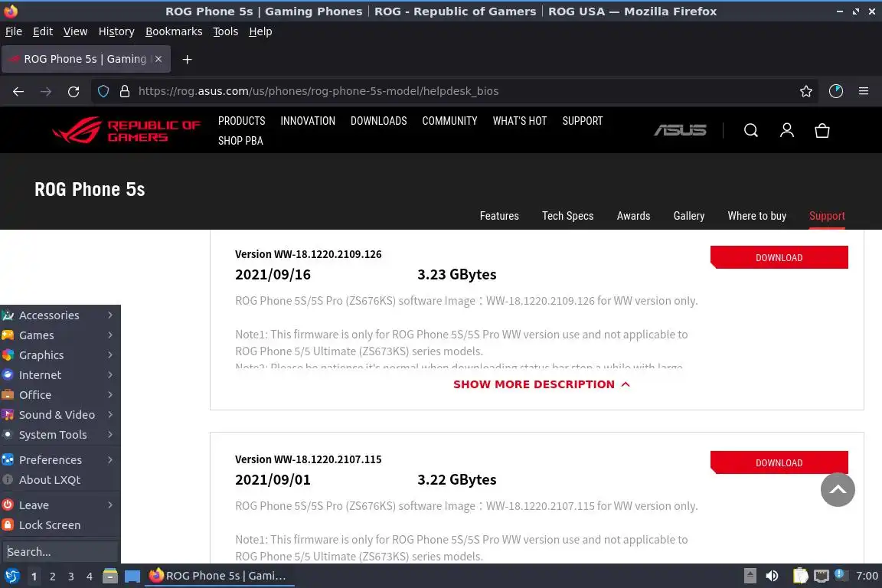Open the Edit menu

click(x=43, y=31)
